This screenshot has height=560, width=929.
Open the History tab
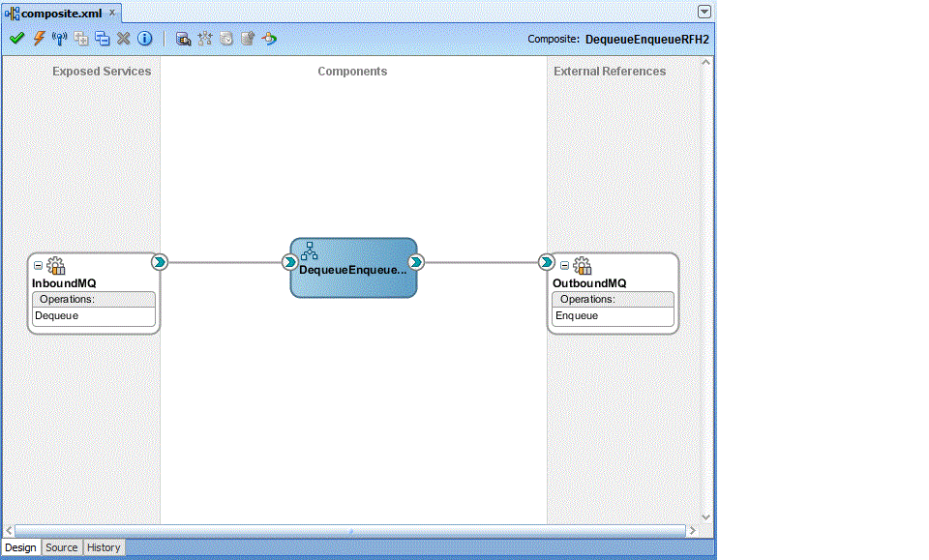[x=104, y=547]
